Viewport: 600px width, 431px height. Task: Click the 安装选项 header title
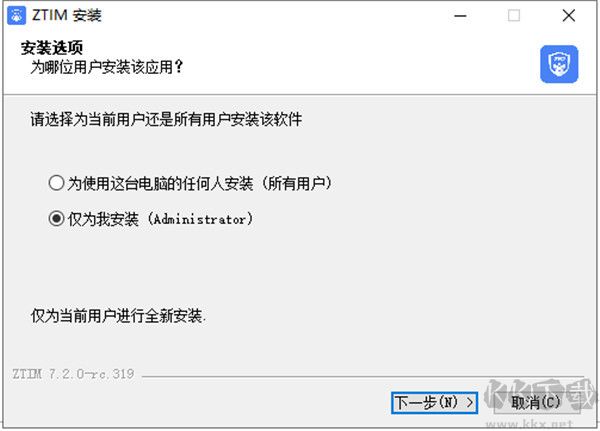(52, 48)
